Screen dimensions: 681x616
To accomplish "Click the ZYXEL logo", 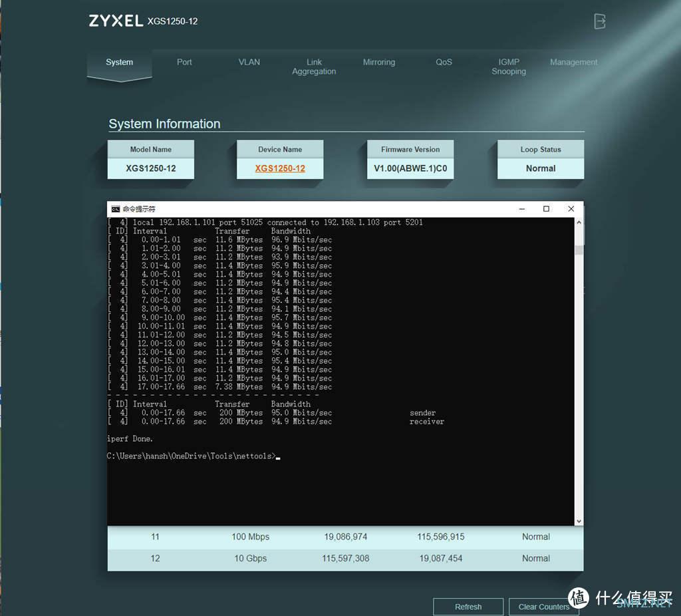I will pyautogui.click(x=116, y=21).
